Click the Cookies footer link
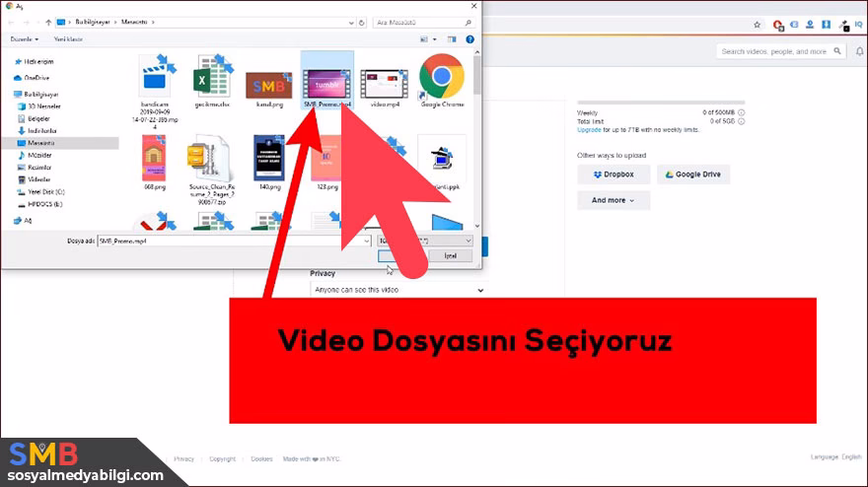 click(261, 459)
